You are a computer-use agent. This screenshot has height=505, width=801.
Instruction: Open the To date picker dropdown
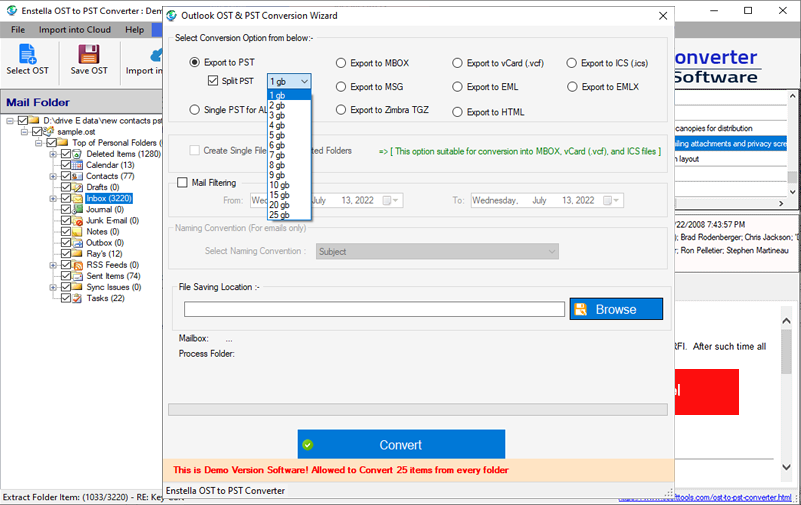[611, 200]
